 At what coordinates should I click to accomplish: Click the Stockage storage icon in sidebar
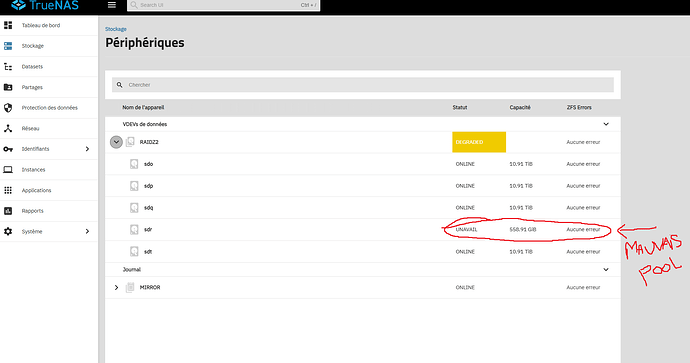click(8, 46)
